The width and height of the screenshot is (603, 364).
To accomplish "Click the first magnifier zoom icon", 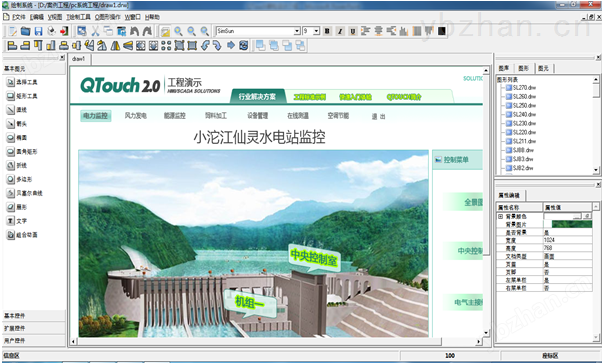I will point(178,31).
